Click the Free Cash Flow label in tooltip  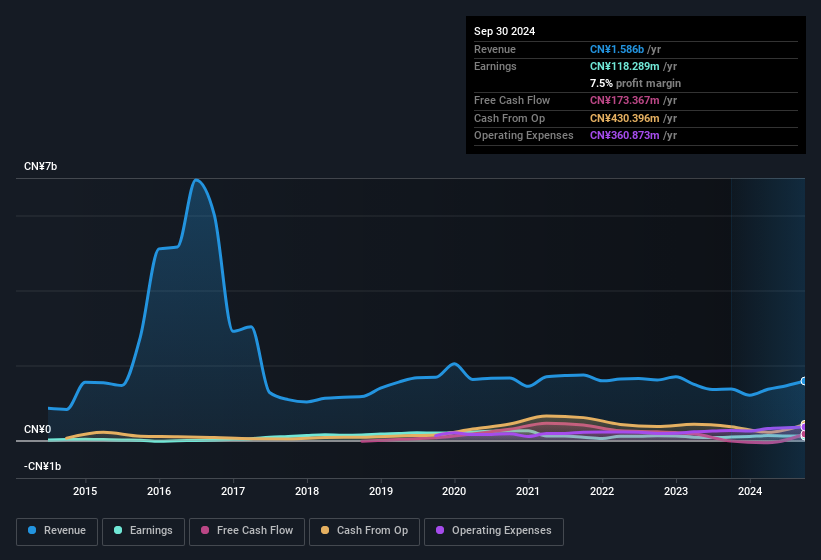tap(512, 100)
